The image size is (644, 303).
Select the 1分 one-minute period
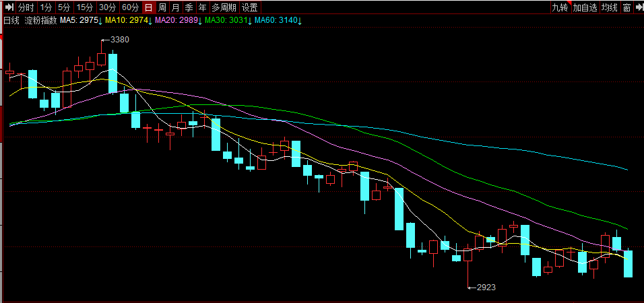[x=46, y=7]
